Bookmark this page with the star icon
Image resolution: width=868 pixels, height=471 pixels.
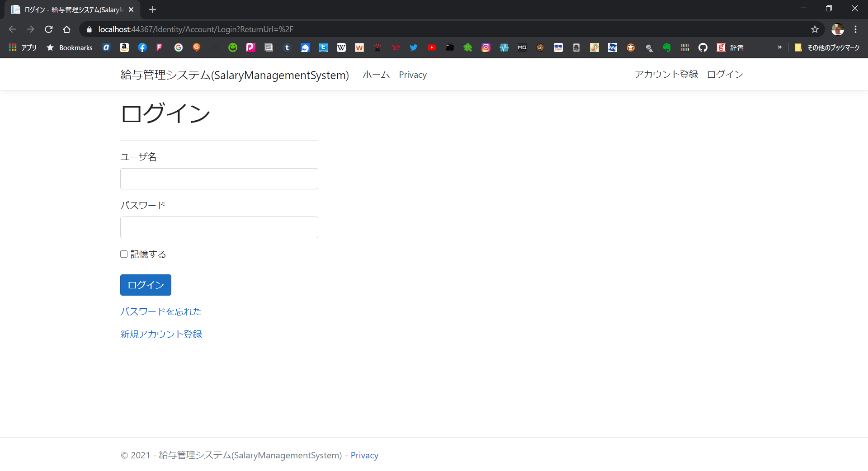[815, 29]
